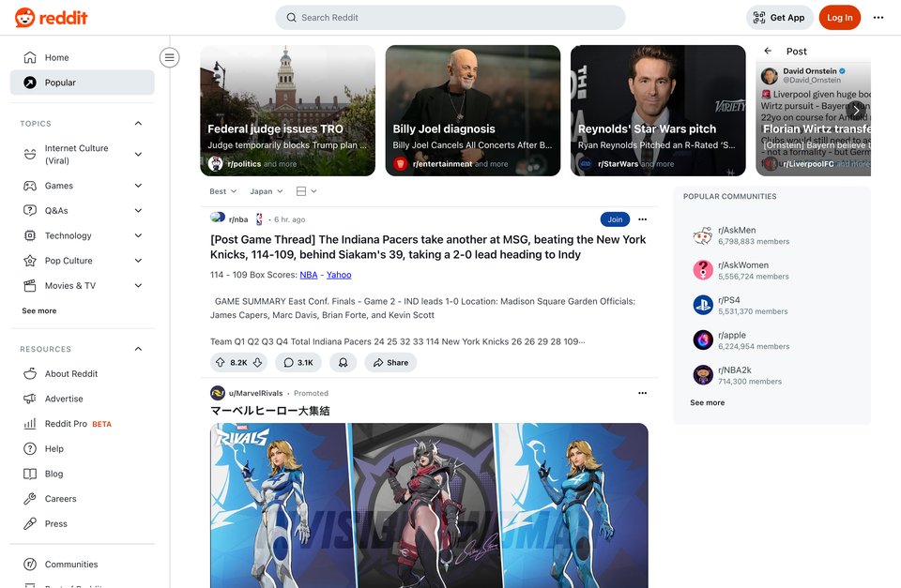Open r/politics on the TRO card
This screenshot has width=901, height=588.
point(244,164)
